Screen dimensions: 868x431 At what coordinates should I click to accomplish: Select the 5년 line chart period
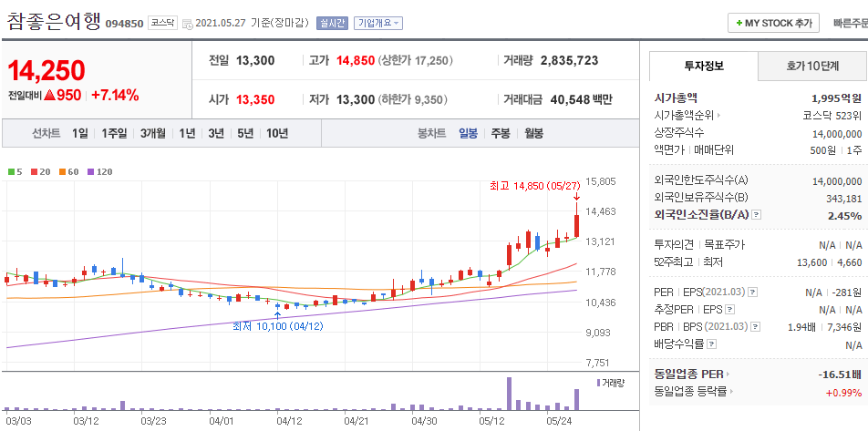pyautogui.click(x=245, y=133)
